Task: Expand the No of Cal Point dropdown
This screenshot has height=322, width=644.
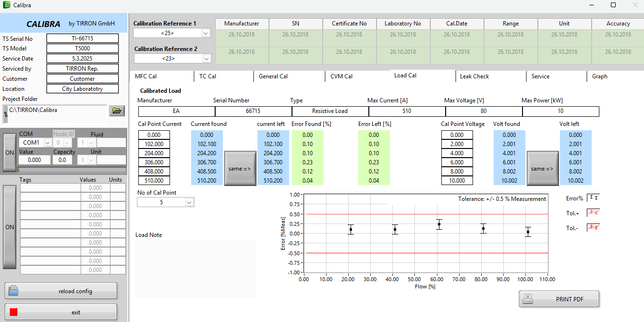Action: click(189, 202)
